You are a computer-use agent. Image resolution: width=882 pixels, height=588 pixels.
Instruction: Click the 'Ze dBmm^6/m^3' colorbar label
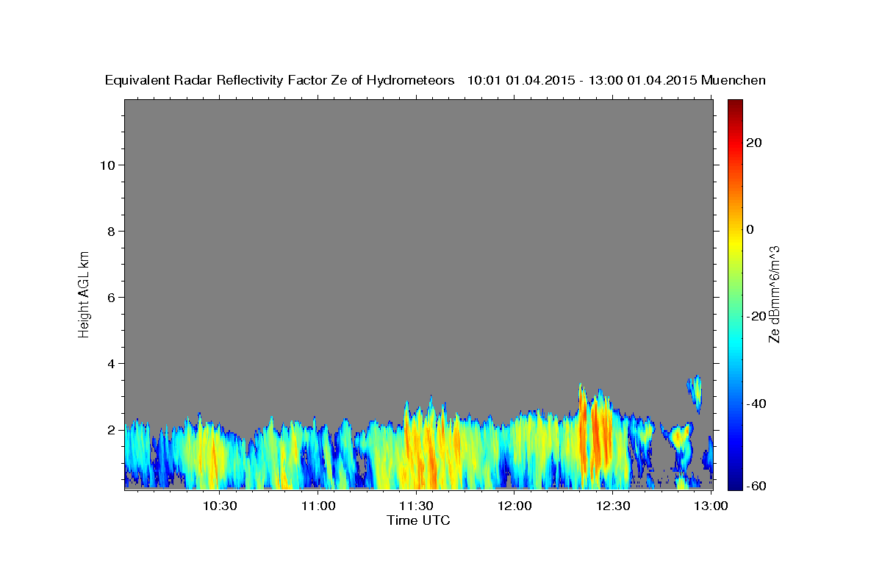pos(774,294)
